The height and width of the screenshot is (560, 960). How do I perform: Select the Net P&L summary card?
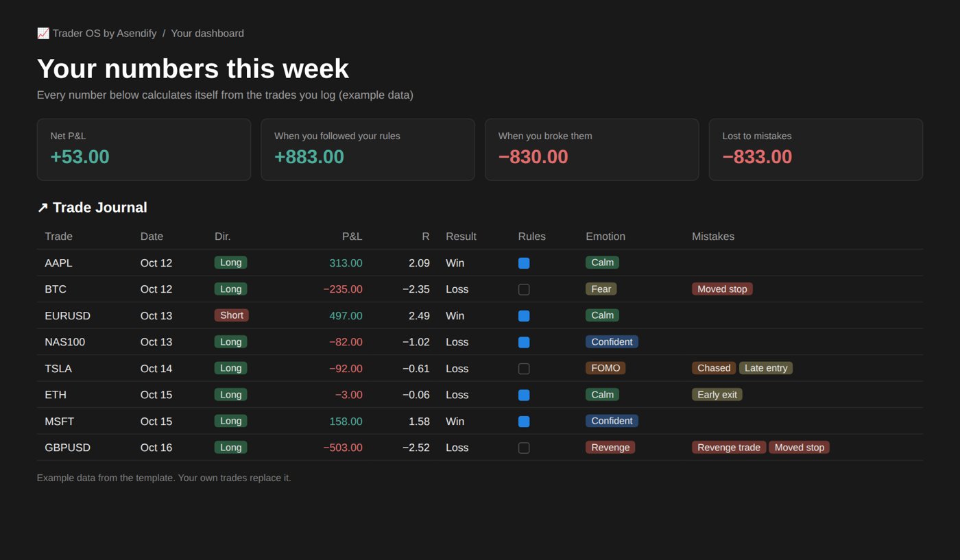144,149
